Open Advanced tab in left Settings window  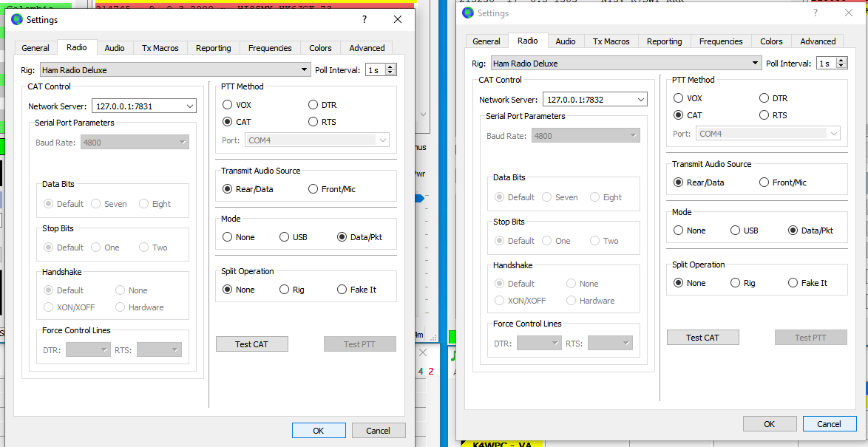coord(367,48)
